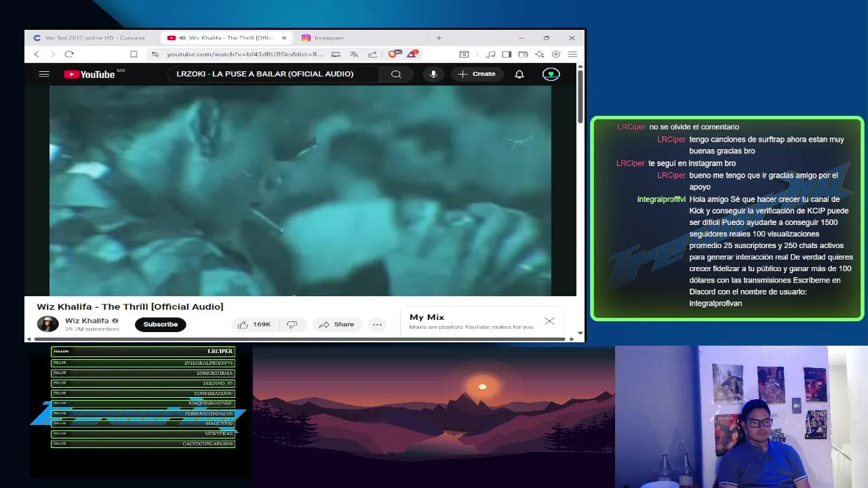Screen dimensions: 868x488
Task: Open the Leo AI sparkle icon
Action: 540,54
